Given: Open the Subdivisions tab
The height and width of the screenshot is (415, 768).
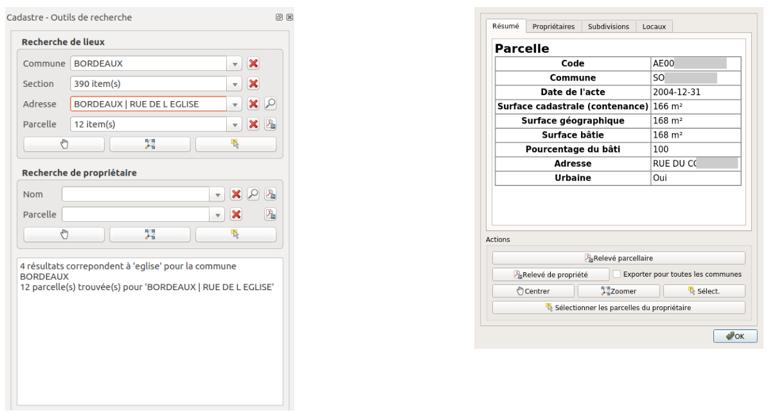Looking at the screenshot, I should [x=609, y=26].
